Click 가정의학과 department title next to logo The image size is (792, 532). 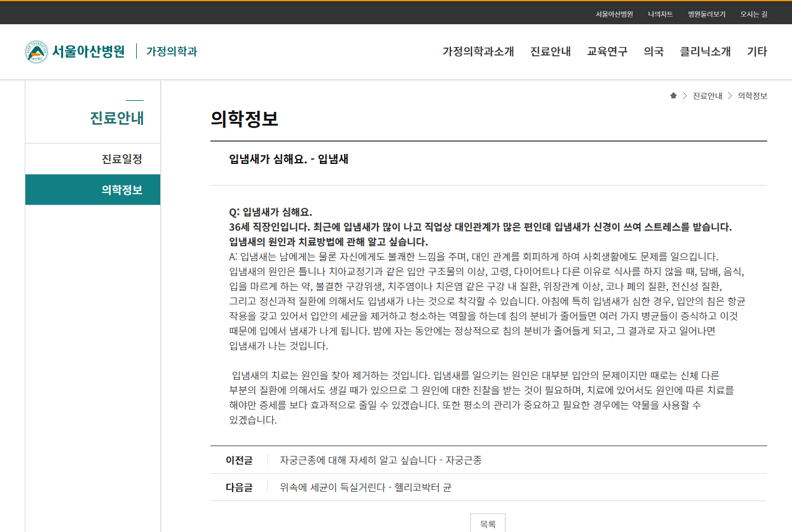171,51
